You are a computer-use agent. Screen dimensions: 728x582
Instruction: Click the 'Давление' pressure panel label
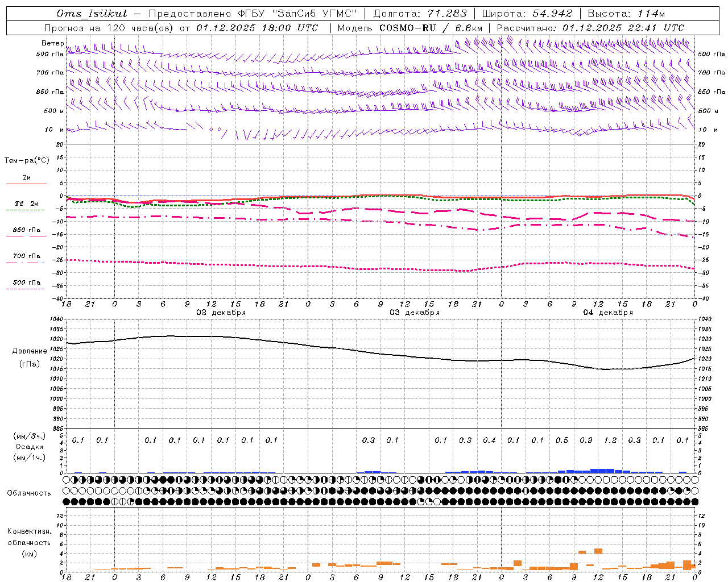(x=30, y=351)
